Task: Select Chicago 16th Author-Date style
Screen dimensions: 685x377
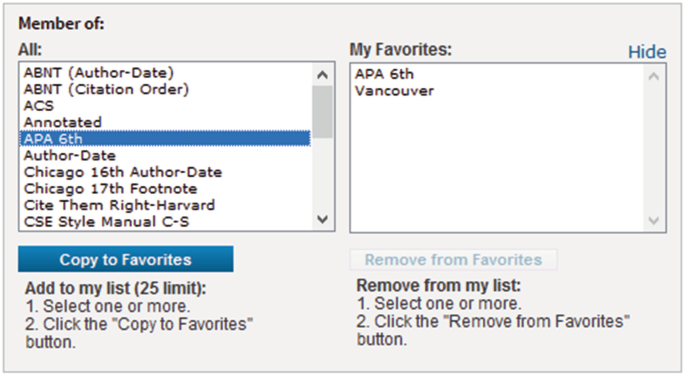Action: click(x=165, y=172)
